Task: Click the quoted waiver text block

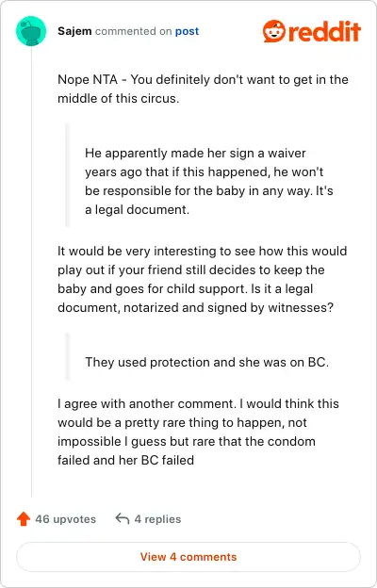Action: tap(209, 181)
